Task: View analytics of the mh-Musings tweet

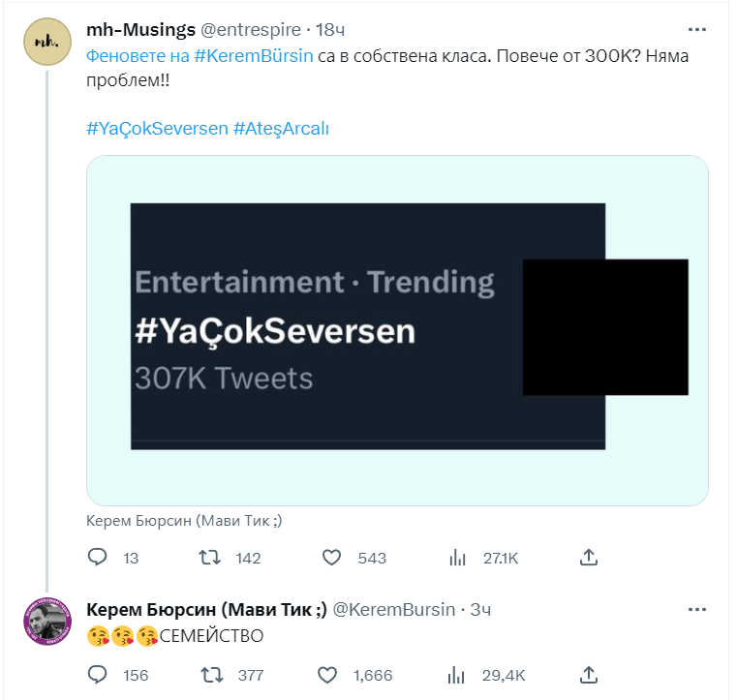Action: click(x=459, y=558)
